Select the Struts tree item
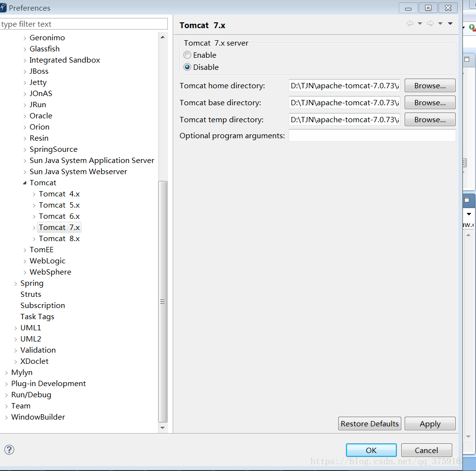Screen dimensions: 476x471 [31, 294]
